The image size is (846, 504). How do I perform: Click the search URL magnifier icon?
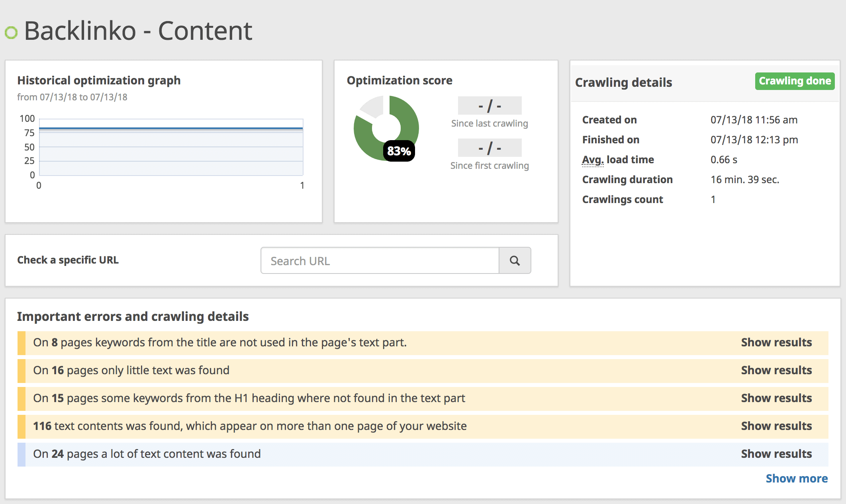pos(515,260)
